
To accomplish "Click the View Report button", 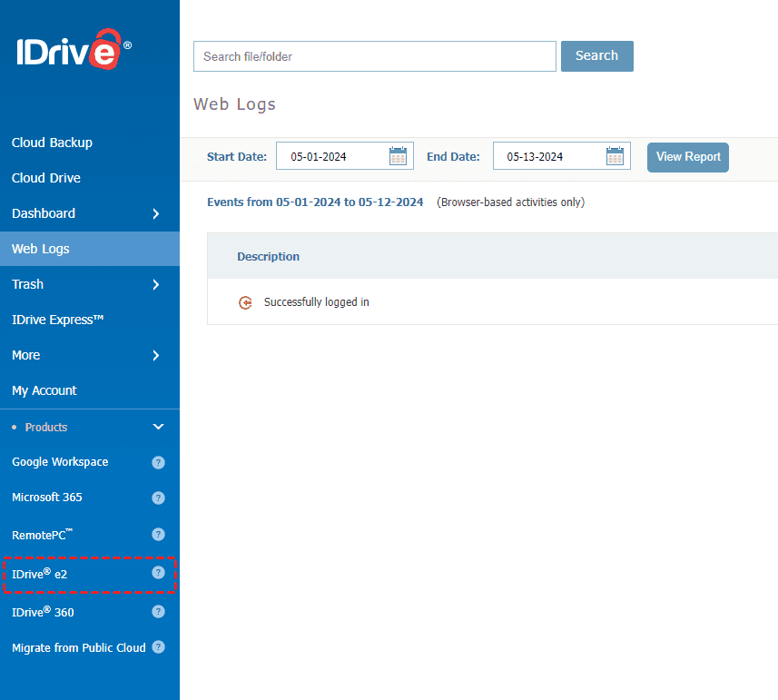I will point(687,157).
